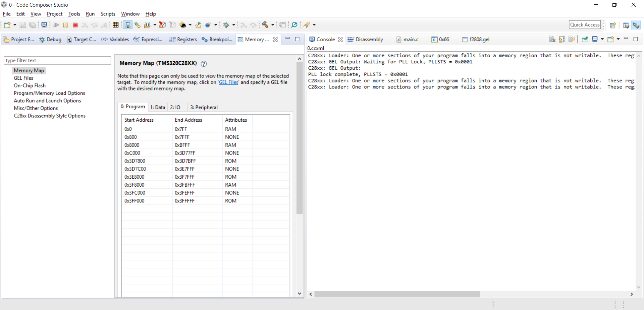Screen dimensions: 644x310
Task: Open the Display Selected Console dropdown
Action: pos(602,39)
